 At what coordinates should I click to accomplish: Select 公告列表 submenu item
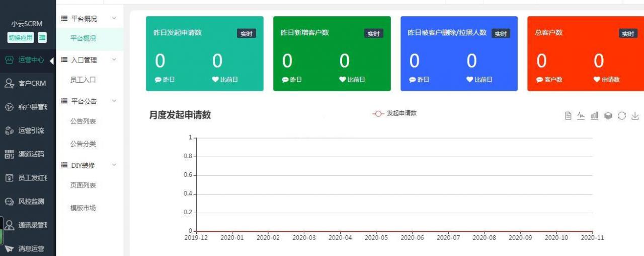click(83, 121)
